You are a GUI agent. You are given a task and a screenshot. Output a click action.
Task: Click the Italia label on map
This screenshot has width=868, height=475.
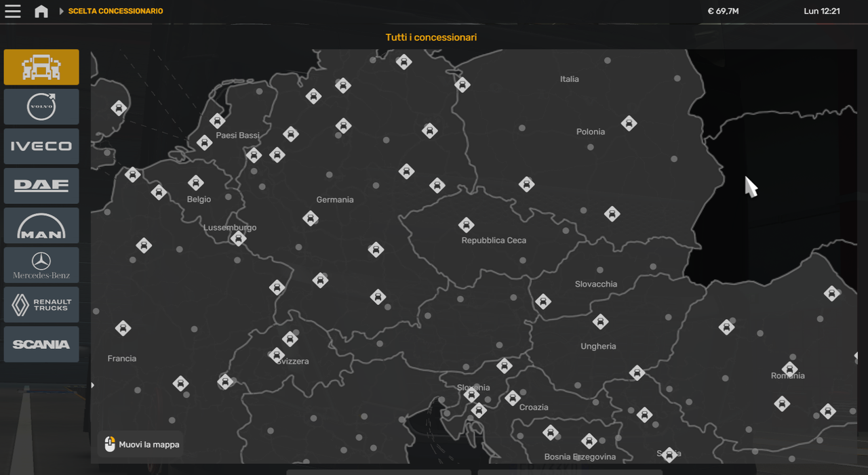[x=570, y=79]
